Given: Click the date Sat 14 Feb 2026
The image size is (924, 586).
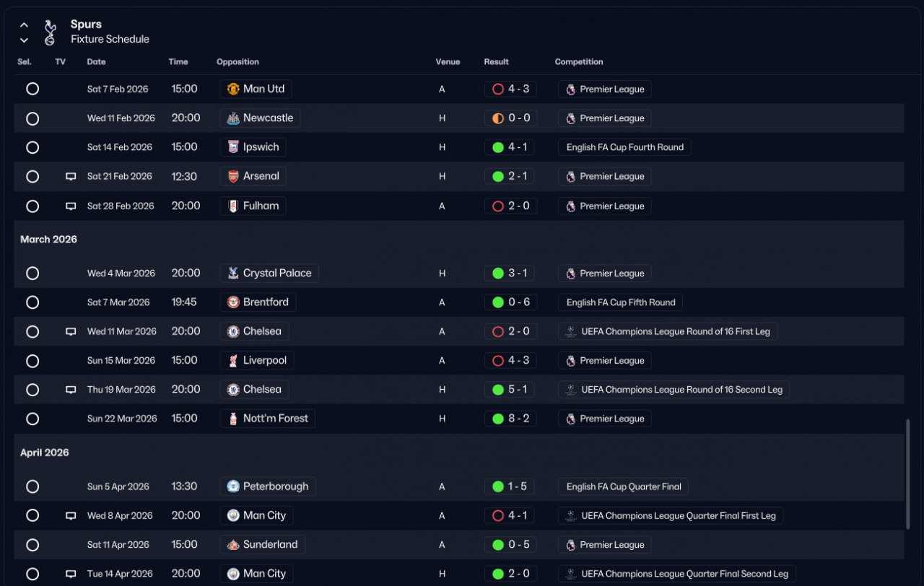Looking at the screenshot, I should tap(120, 147).
